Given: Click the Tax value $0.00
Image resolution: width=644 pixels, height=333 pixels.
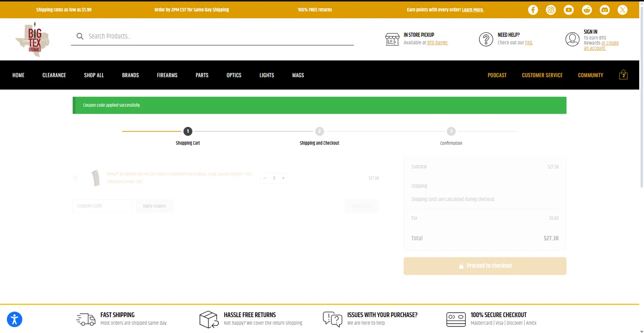Looking at the screenshot, I should point(553,218).
